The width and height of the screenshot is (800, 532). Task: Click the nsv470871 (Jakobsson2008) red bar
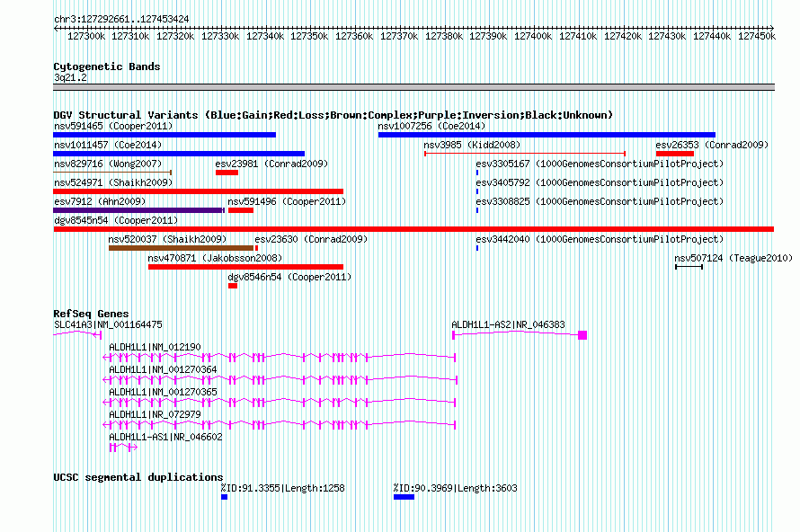245,267
